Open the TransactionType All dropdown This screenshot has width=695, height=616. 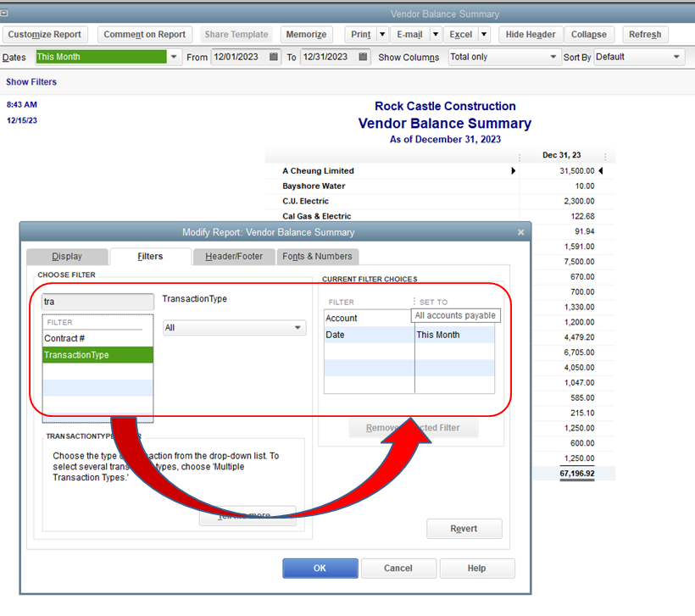[297, 328]
